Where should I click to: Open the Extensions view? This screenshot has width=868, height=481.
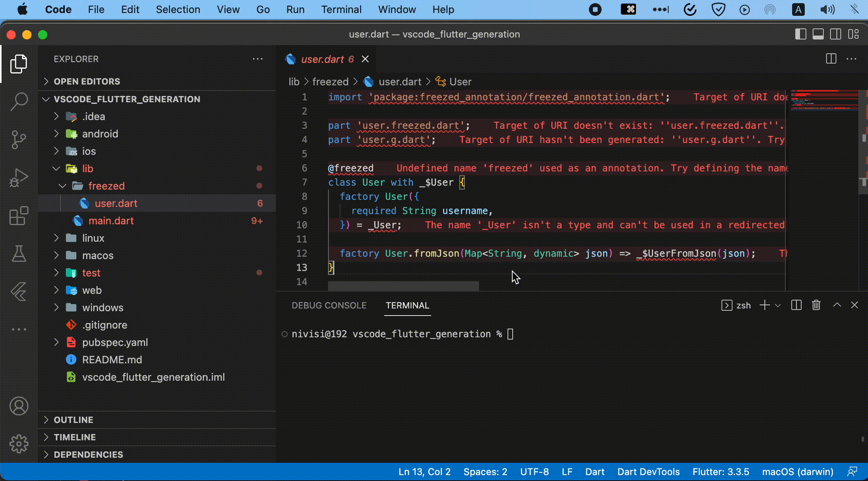pos(19,216)
